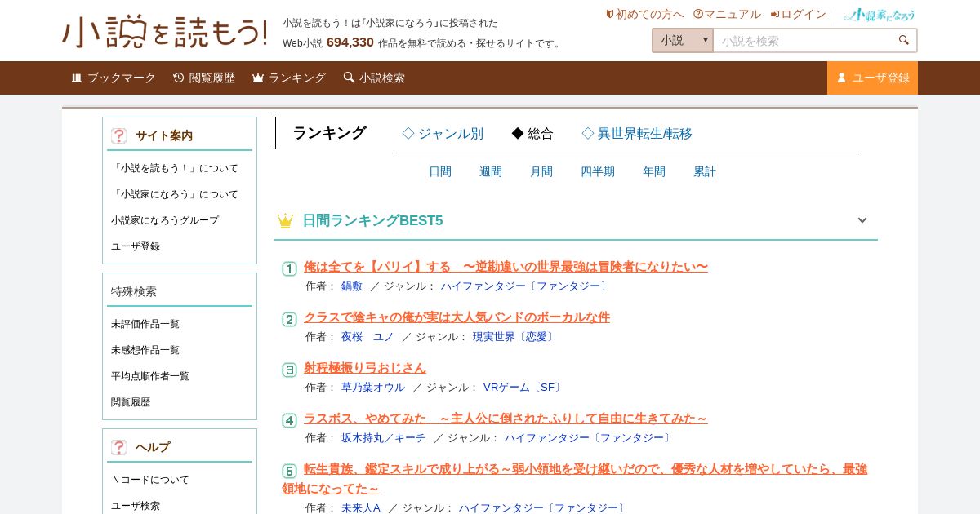Click question icon beside サイト案内

coord(119,135)
